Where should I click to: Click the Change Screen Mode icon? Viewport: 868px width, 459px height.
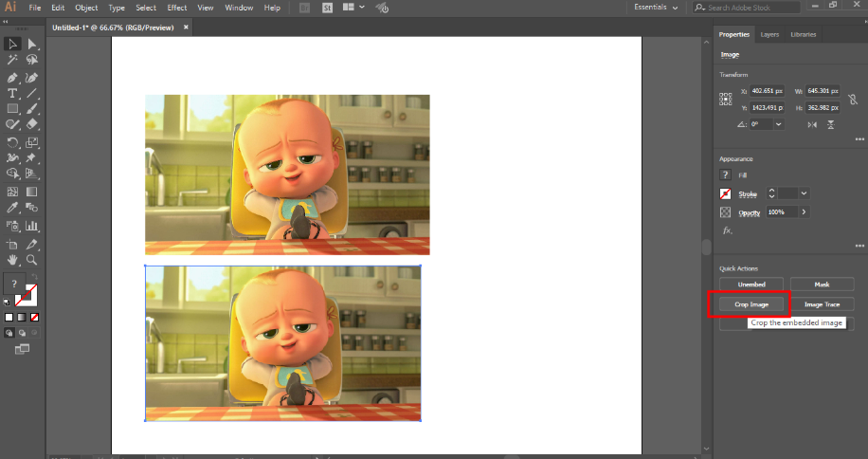22,349
